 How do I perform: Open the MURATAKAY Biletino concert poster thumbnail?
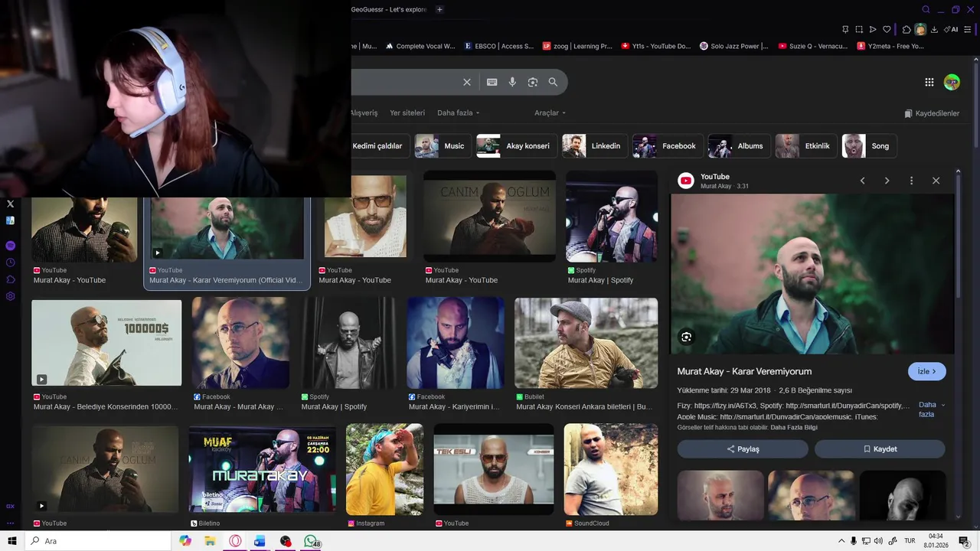[x=262, y=471]
